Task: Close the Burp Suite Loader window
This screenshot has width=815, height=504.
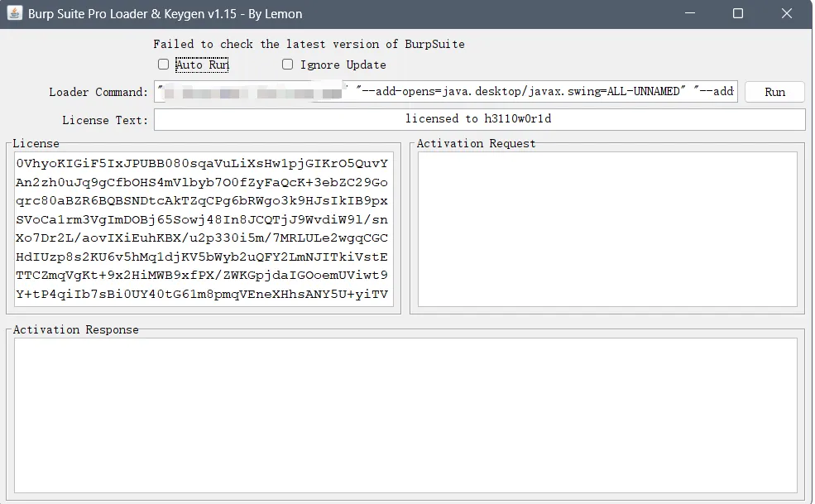Action: tap(786, 13)
